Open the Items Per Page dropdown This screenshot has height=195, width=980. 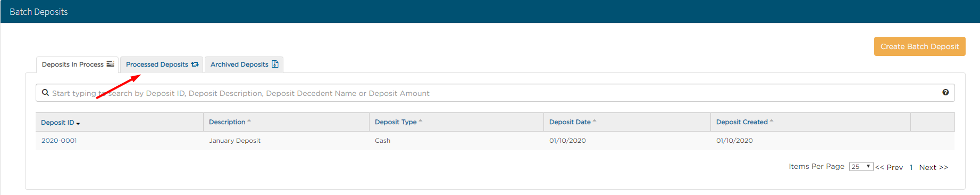(x=861, y=167)
